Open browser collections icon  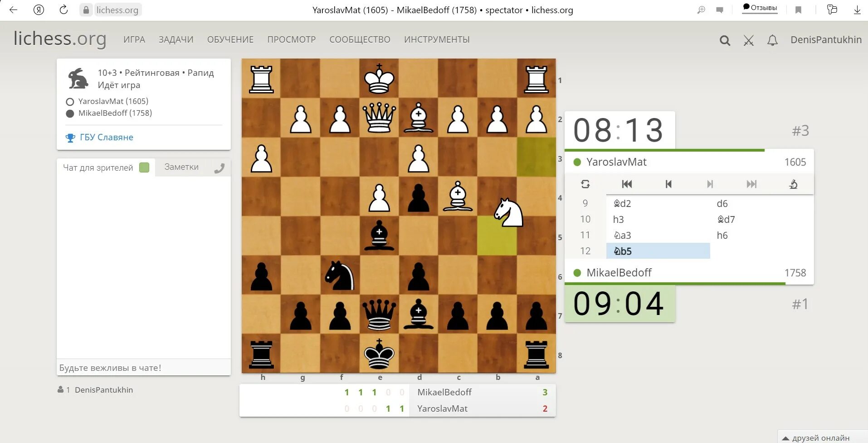(832, 10)
